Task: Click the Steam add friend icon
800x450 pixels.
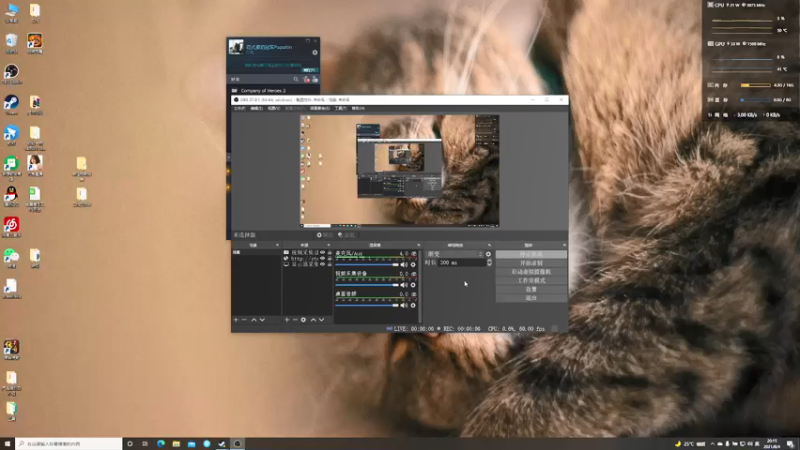Action: pos(307,79)
